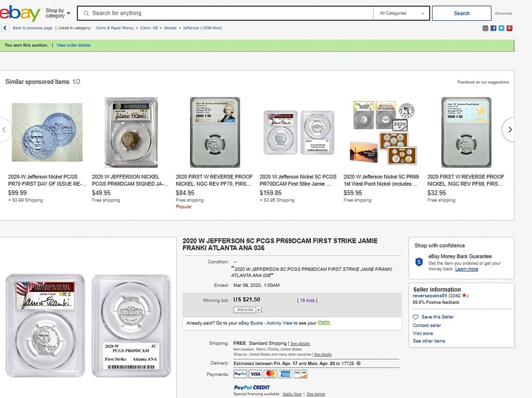Click seller feedback star icon

click(x=464, y=295)
